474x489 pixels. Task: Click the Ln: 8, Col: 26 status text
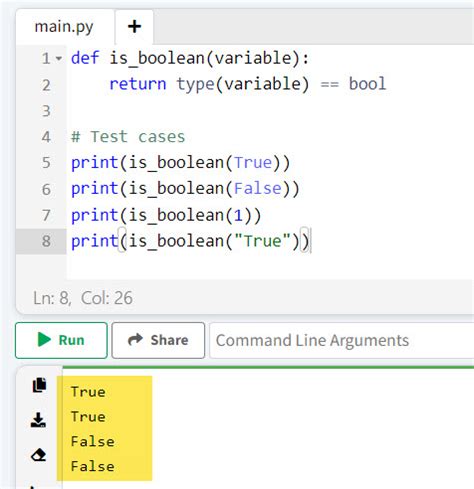click(x=83, y=298)
